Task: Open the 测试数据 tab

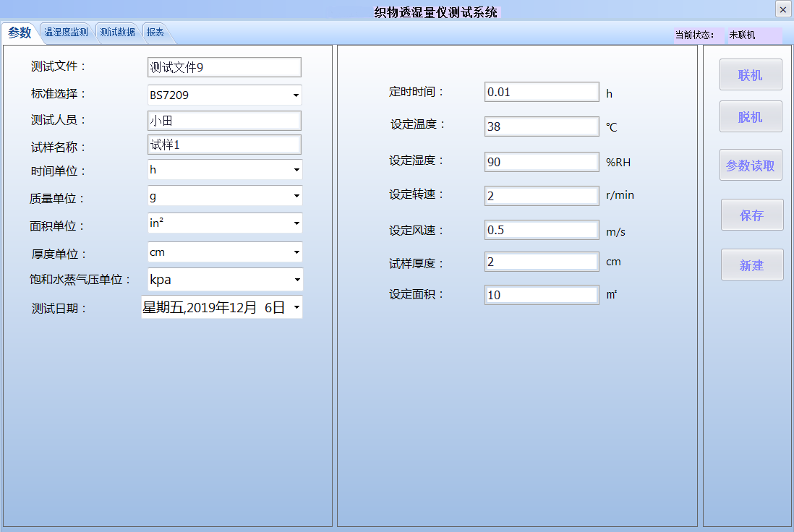Action: coord(117,32)
